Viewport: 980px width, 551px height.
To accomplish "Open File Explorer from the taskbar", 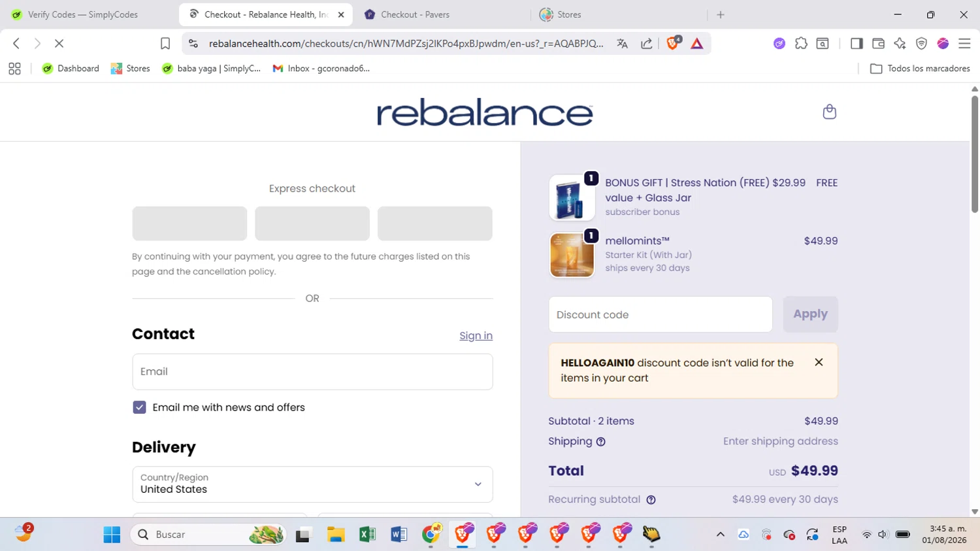I will tap(336, 535).
